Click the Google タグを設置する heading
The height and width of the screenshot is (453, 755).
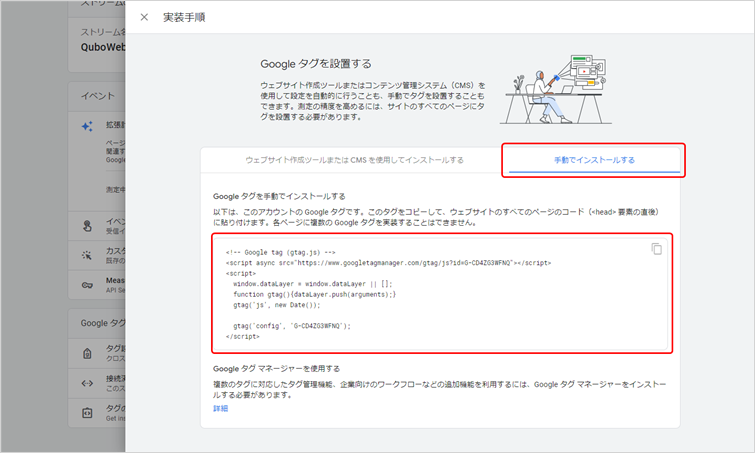(316, 64)
